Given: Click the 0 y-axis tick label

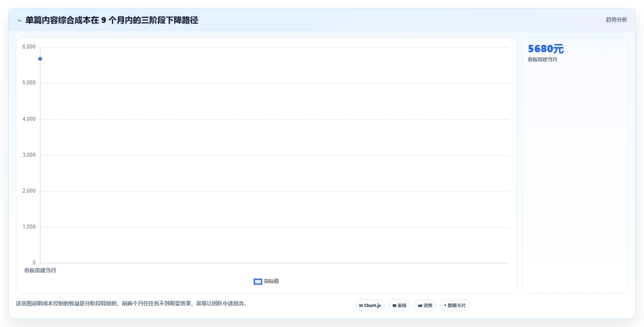Looking at the screenshot, I should tap(34, 263).
